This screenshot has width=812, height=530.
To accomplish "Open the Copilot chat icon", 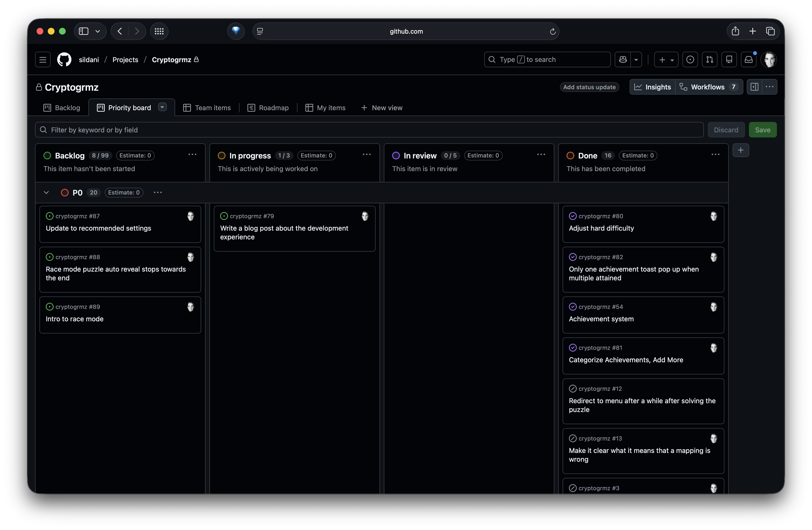I will coord(623,59).
